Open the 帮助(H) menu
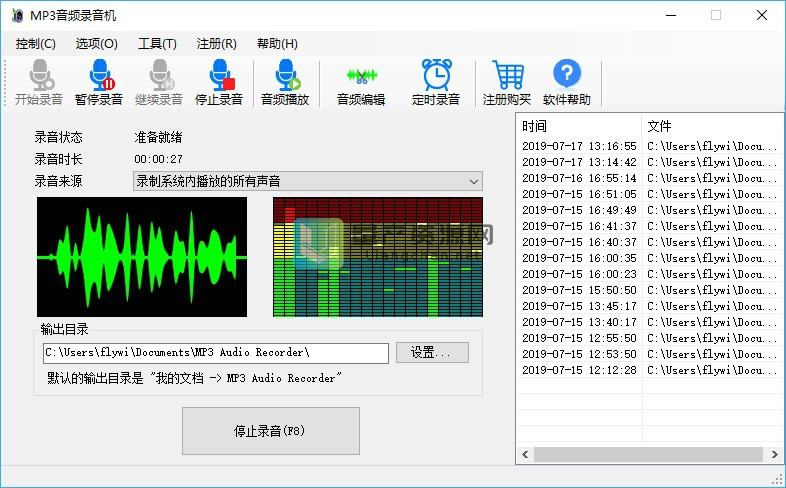Viewport: 786px width, 488px height. tap(277, 44)
